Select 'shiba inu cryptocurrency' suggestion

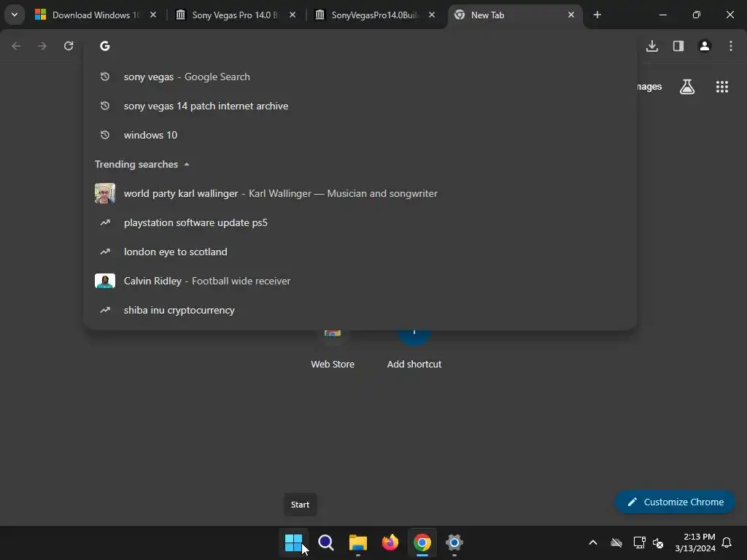[x=360, y=310]
